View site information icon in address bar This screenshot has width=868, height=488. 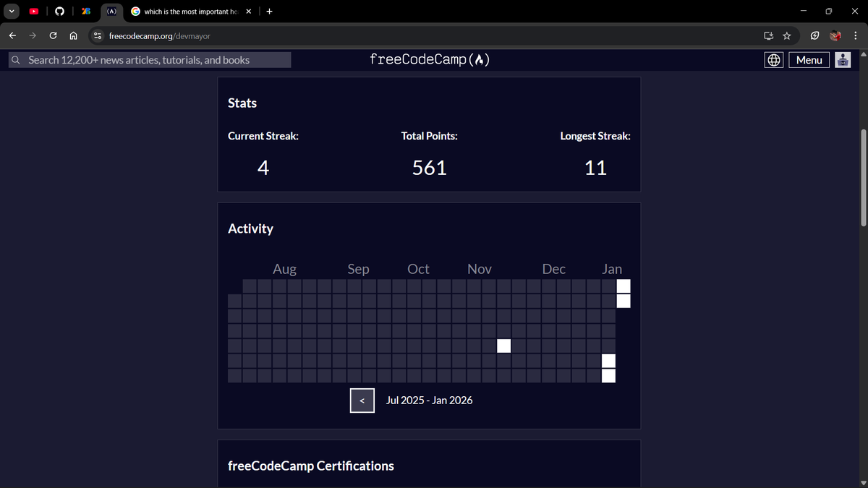98,35
